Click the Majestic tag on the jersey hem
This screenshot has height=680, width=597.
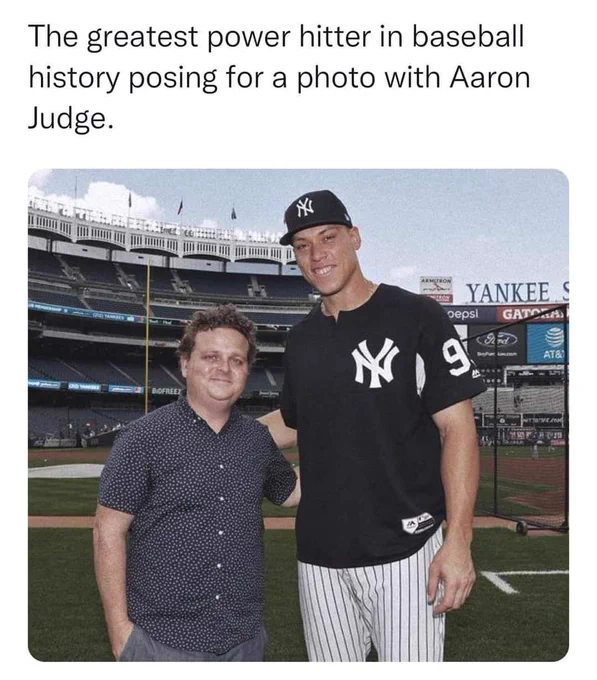pyautogui.click(x=418, y=524)
